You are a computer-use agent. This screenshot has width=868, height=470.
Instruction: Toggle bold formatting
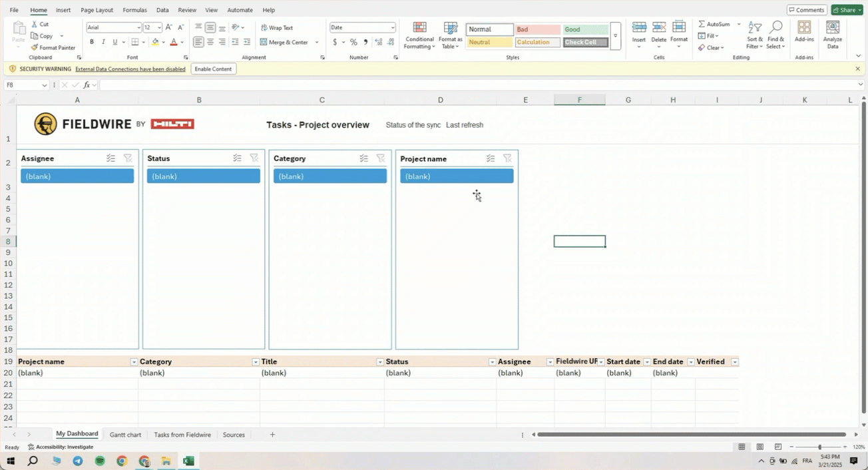92,42
